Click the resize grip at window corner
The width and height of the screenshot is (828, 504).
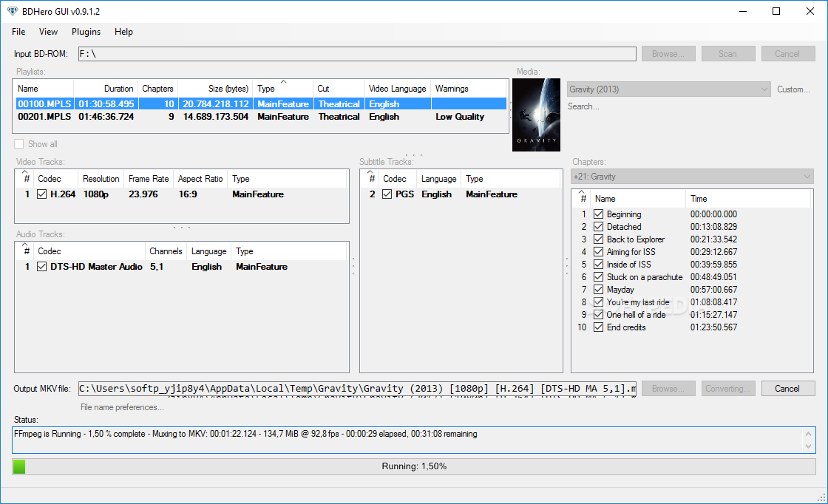(821, 497)
